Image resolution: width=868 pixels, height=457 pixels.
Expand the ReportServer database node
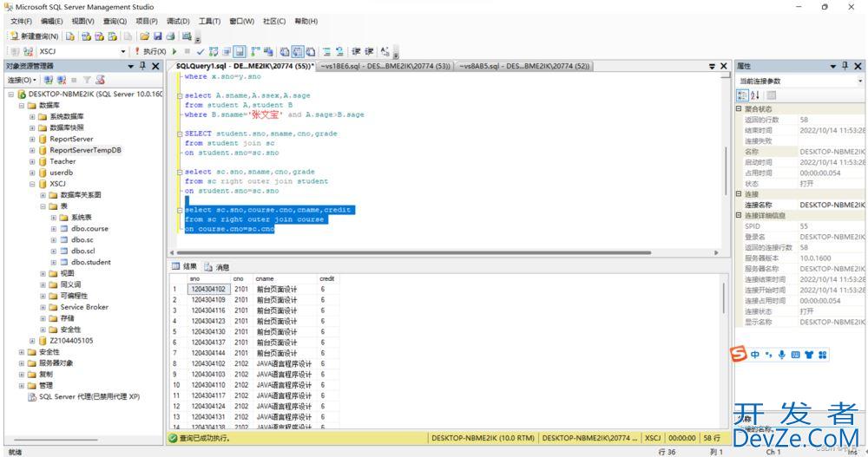(32, 139)
